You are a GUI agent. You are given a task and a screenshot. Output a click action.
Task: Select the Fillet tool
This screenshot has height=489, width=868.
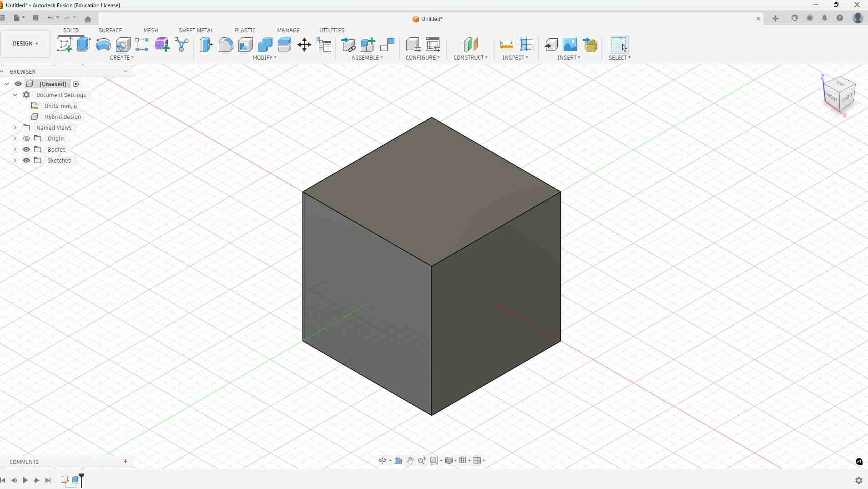226,45
